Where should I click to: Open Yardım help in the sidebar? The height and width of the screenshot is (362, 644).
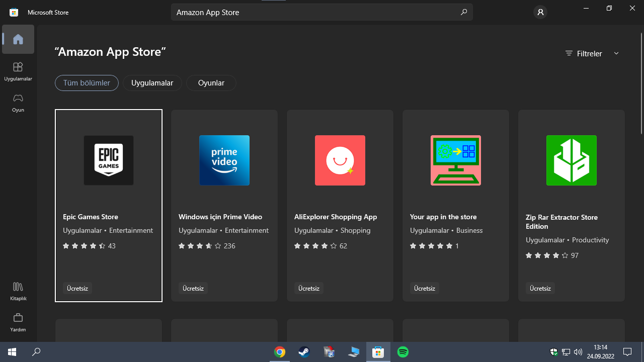[18, 322]
